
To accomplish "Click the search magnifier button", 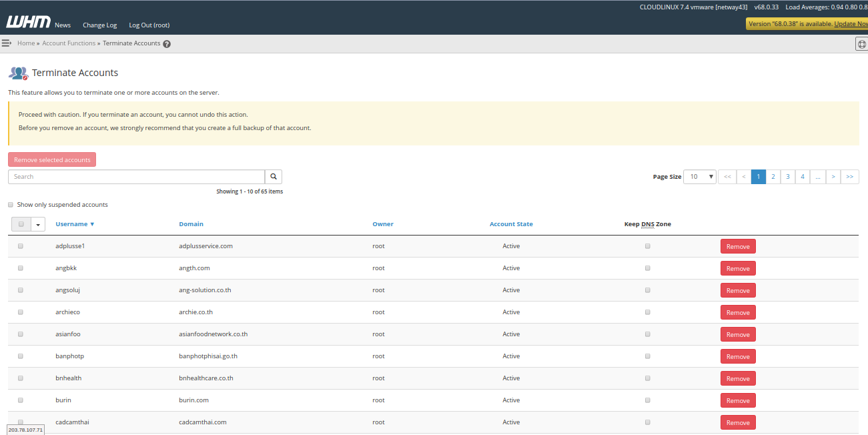I will click(x=274, y=177).
